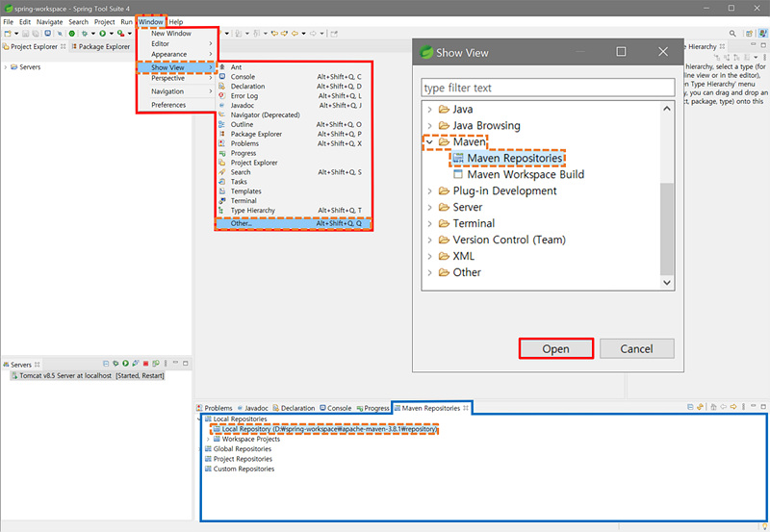This screenshot has height=532, width=770.
Task: Expand Version Control (Team) folder
Action: [x=429, y=240]
